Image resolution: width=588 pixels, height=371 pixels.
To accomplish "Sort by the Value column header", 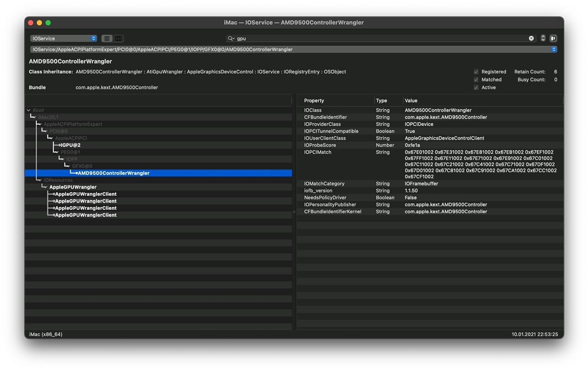I will click(x=483, y=101).
